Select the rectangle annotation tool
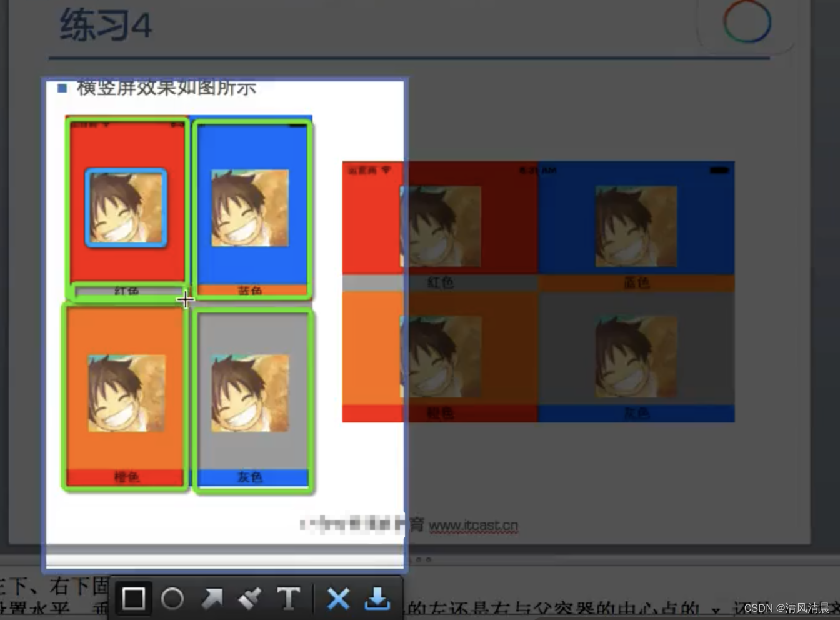 pos(133,598)
